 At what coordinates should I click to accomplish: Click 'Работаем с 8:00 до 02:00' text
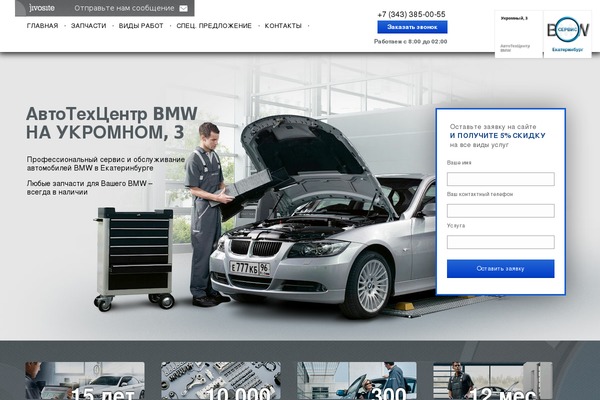tap(411, 41)
